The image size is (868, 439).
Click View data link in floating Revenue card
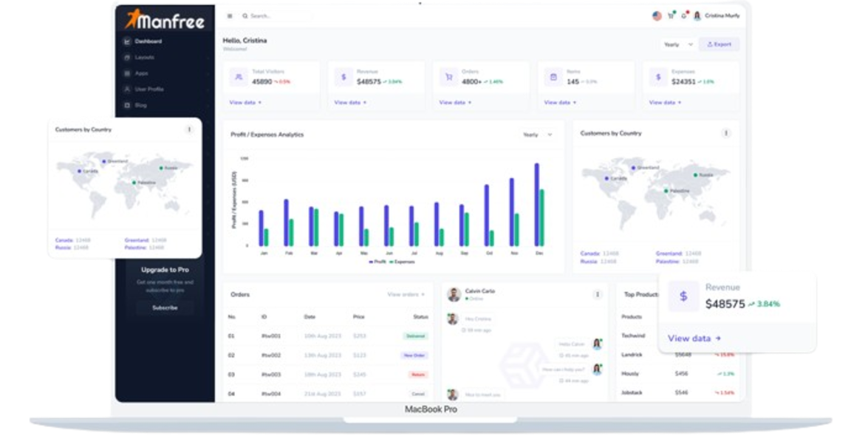[x=694, y=338]
